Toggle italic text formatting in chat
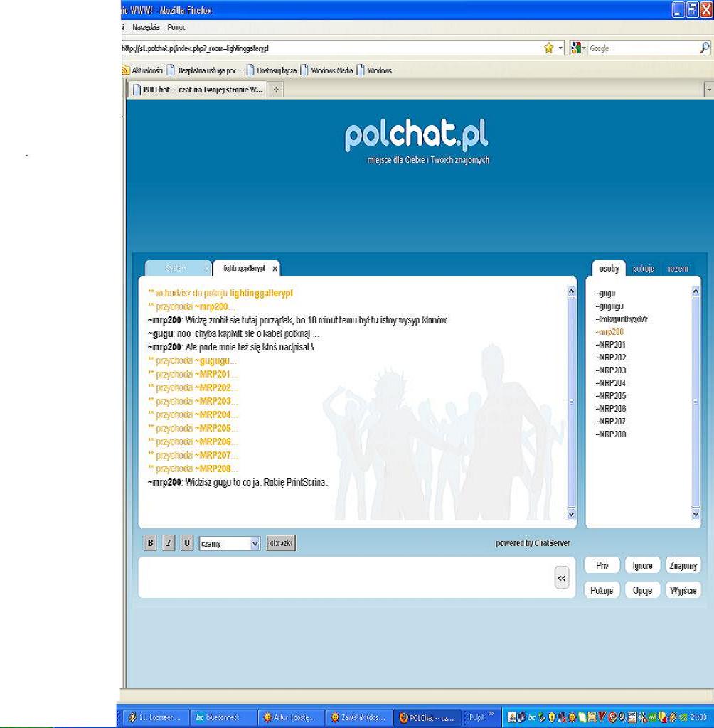 [x=169, y=542]
